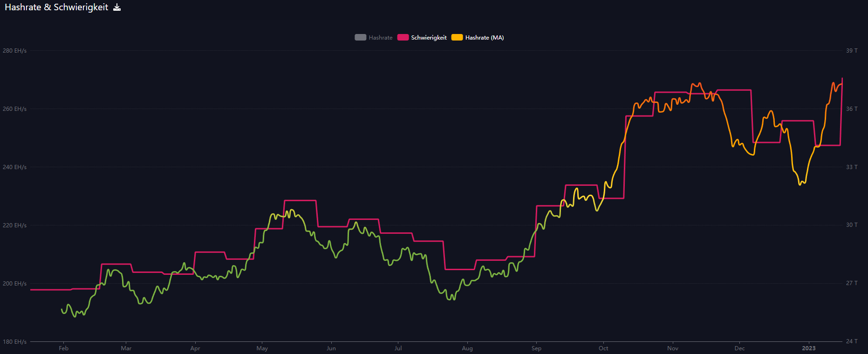The image size is (868, 354).
Task: Click the 260 EH/s axis label
Action: [x=14, y=109]
